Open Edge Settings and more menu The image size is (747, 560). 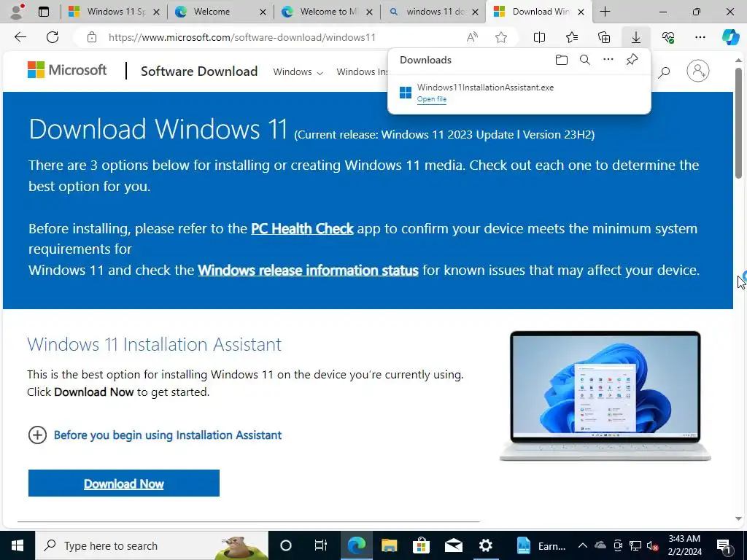tap(700, 37)
